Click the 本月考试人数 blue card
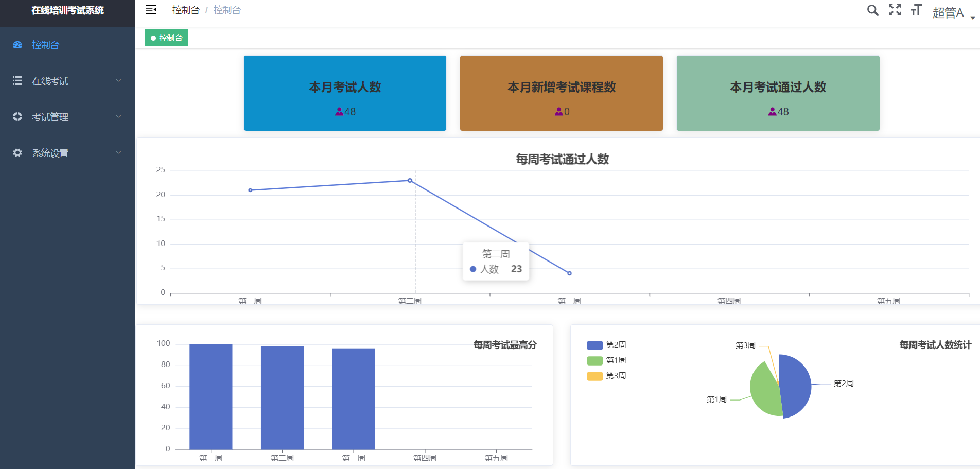 [x=345, y=93]
